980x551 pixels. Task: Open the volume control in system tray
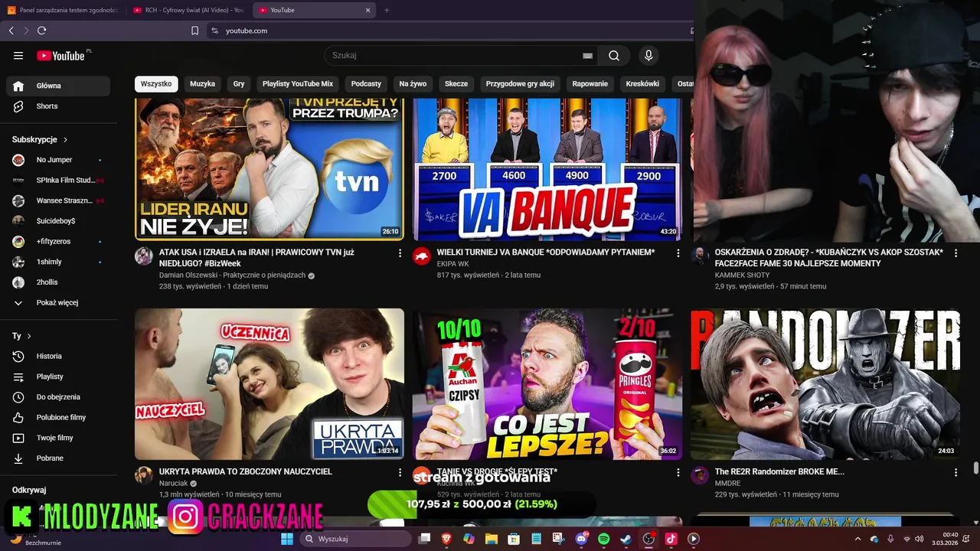point(919,539)
